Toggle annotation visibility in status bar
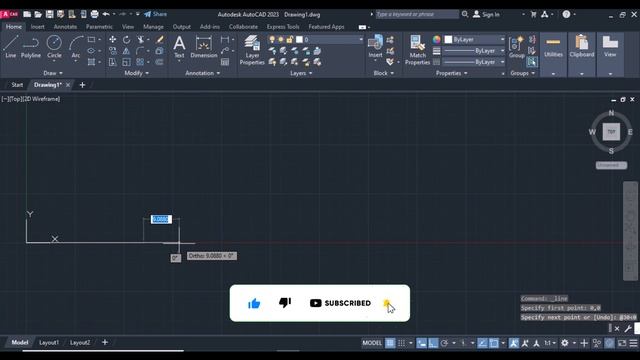The height and width of the screenshot is (360, 640). tap(514, 343)
